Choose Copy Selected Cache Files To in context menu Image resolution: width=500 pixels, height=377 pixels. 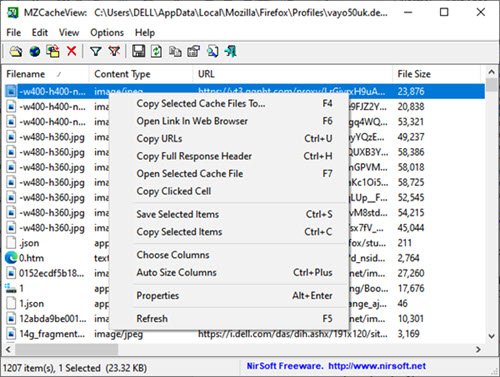point(230,104)
